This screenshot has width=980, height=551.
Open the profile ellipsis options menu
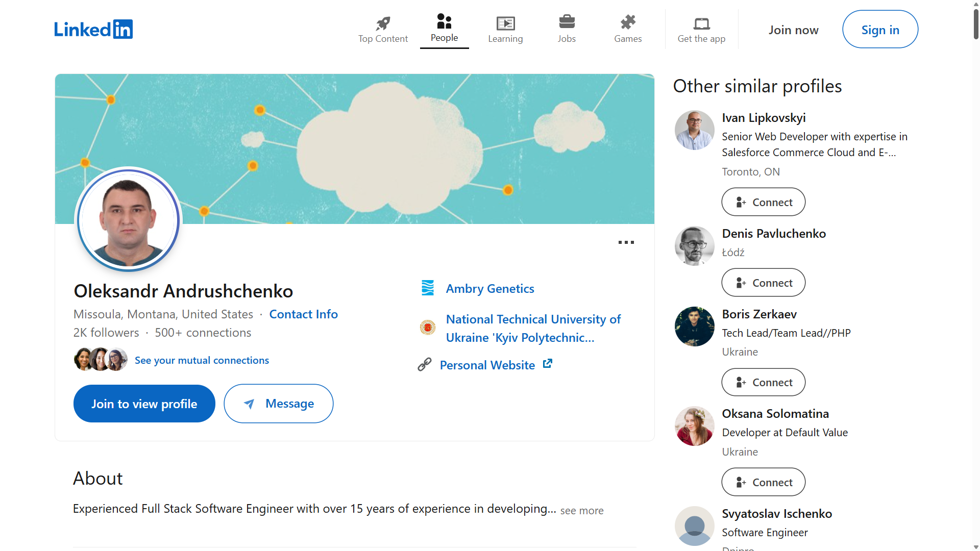(x=626, y=242)
